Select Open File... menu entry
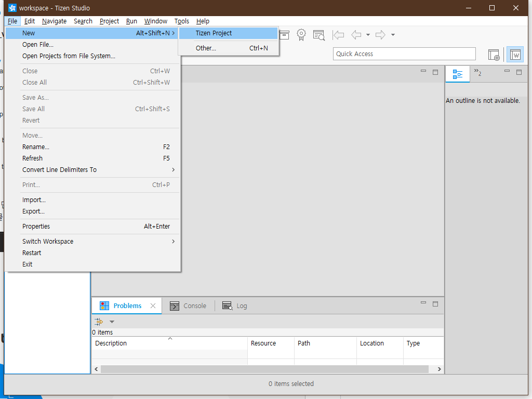This screenshot has width=532, height=399. click(92, 45)
